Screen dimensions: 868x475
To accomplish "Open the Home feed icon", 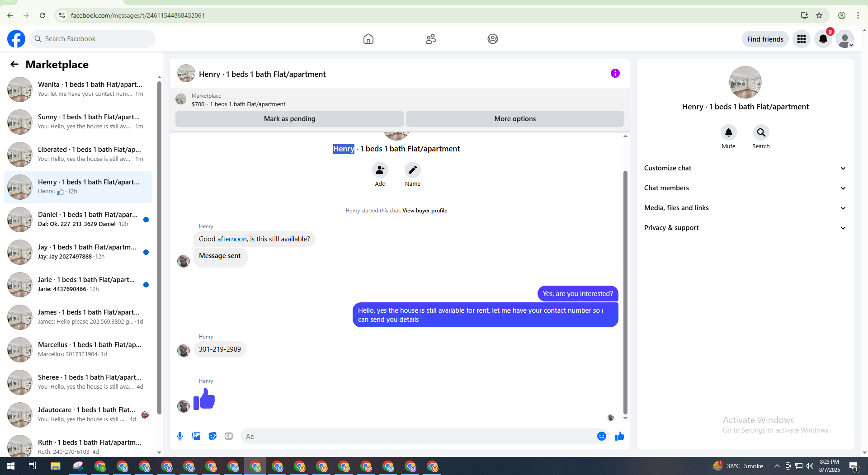I will [x=368, y=39].
